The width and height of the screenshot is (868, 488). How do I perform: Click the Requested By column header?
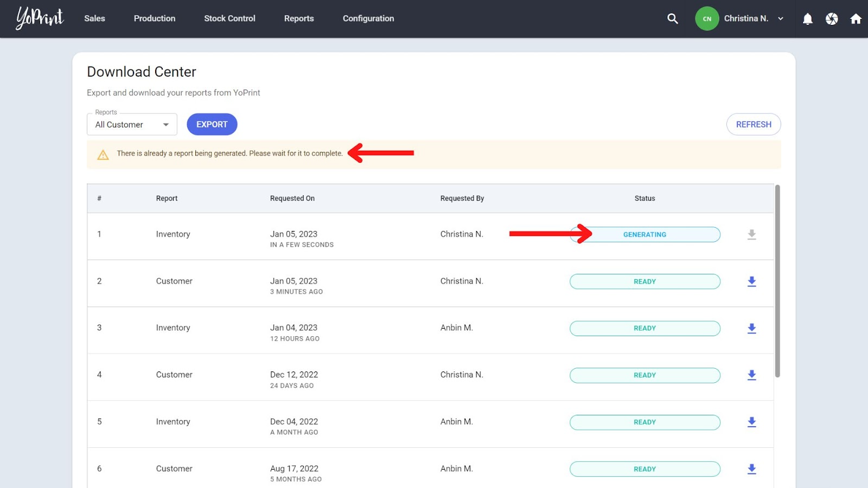click(x=462, y=198)
